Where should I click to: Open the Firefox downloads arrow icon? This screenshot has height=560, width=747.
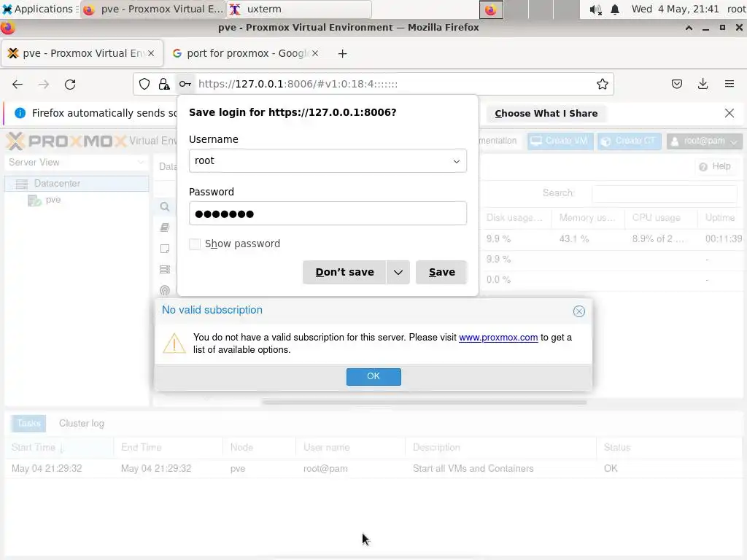[703, 85]
